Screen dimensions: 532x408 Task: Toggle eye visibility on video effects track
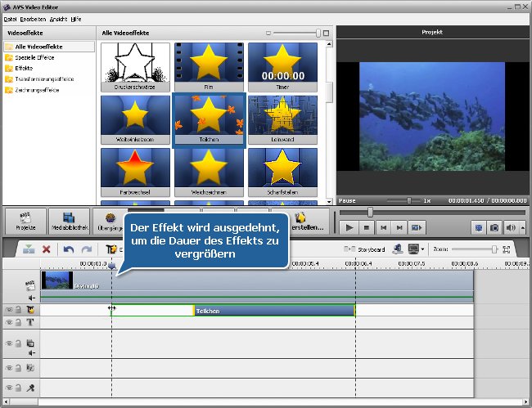pyautogui.click(x=10, y=311)
